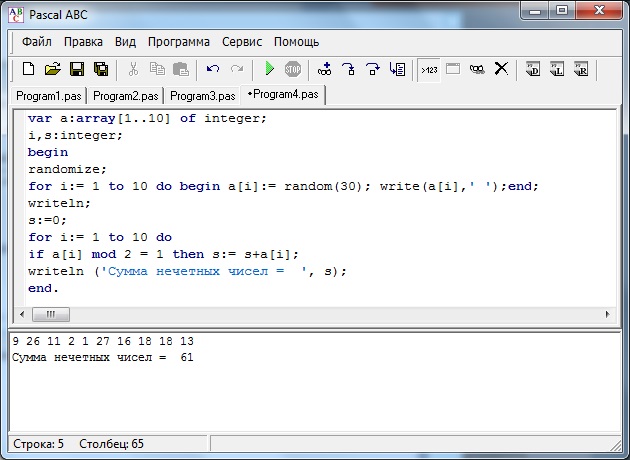The image size is (630, 460).
Task: Minimize the Pascal ABC window
Action: 535,10
